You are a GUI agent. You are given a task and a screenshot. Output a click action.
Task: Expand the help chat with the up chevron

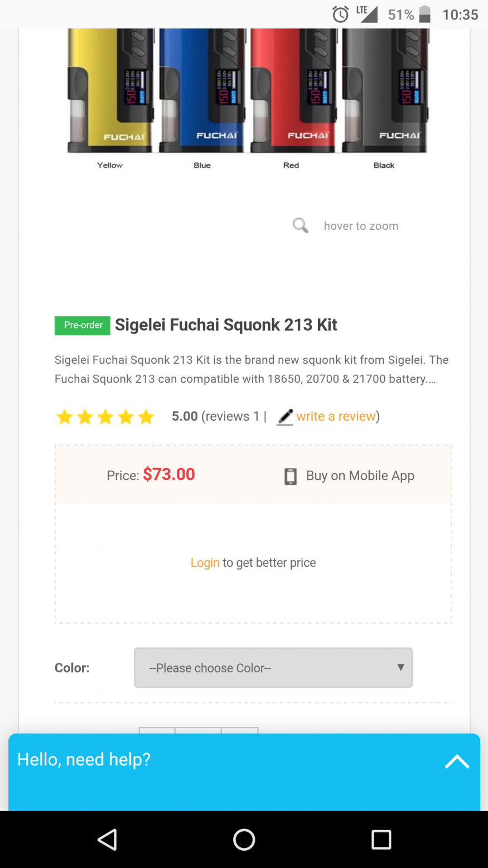click(x=457, y=761)
